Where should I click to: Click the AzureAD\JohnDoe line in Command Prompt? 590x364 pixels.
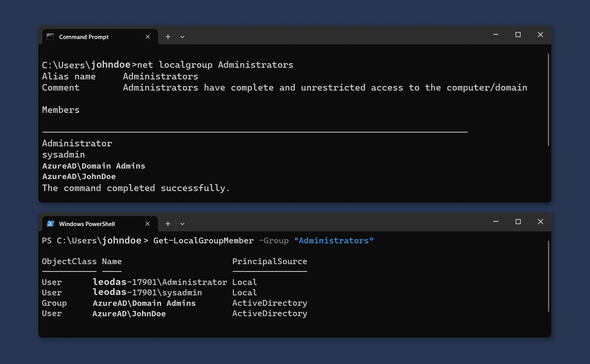(x=79, y=177)
